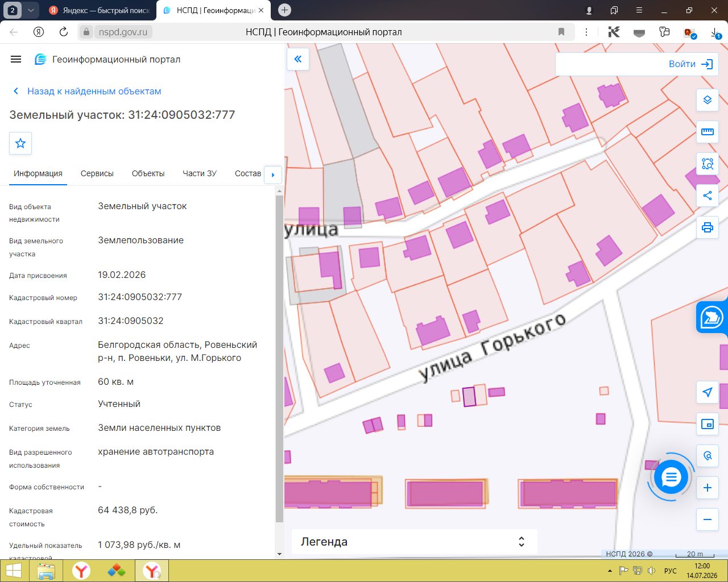728x582 pixels.
Task: Click the улица Горького map label
Action: [x=493, y=347]
